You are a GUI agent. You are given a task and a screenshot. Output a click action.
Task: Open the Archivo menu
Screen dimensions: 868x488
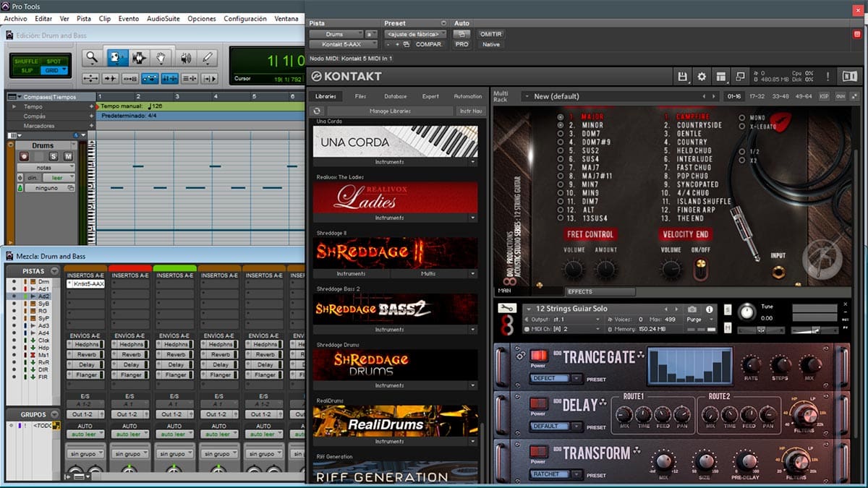click(x=16, y=19)
